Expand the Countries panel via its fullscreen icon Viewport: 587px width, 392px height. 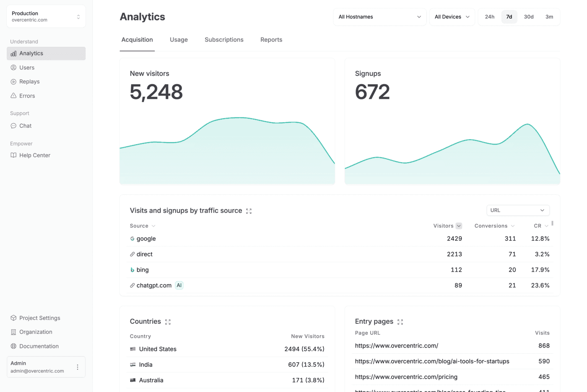[x=168, y=322]
